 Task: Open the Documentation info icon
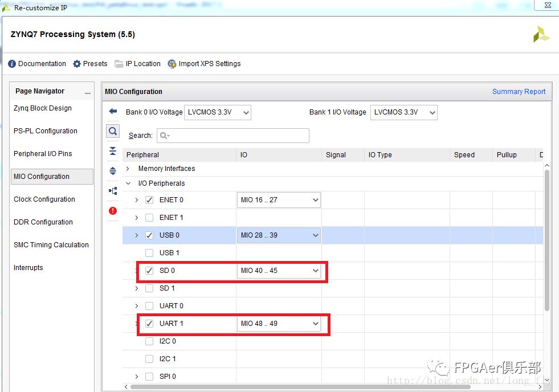coord(12,64)
